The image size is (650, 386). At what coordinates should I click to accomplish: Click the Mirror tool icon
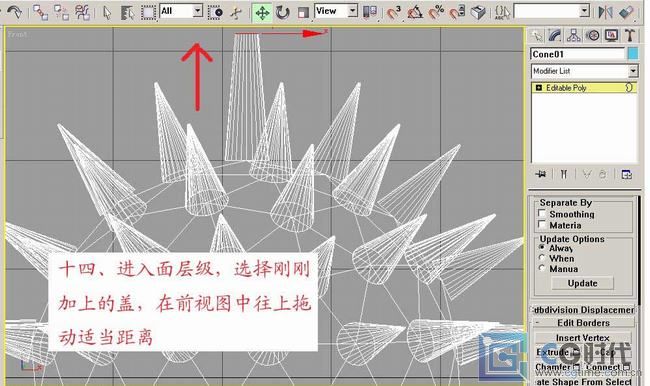coord(605,12)
